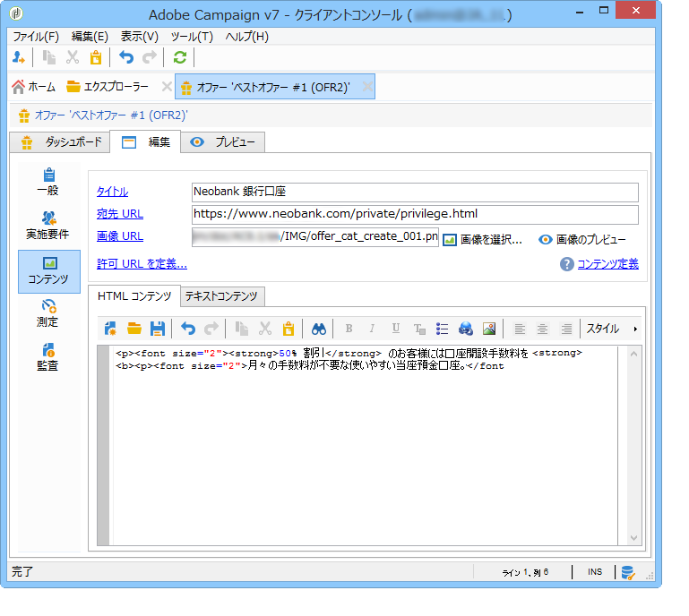Open the 実施要件 section in sidebar

(48, 226)
